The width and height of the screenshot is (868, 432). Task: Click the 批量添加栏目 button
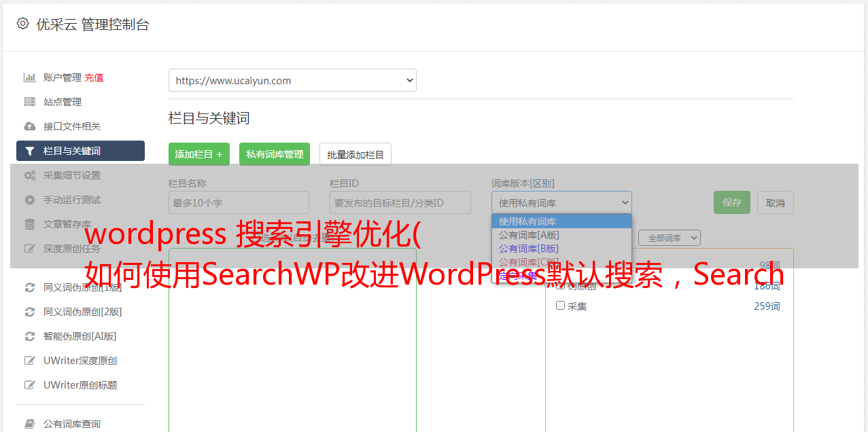click(355, 154)
